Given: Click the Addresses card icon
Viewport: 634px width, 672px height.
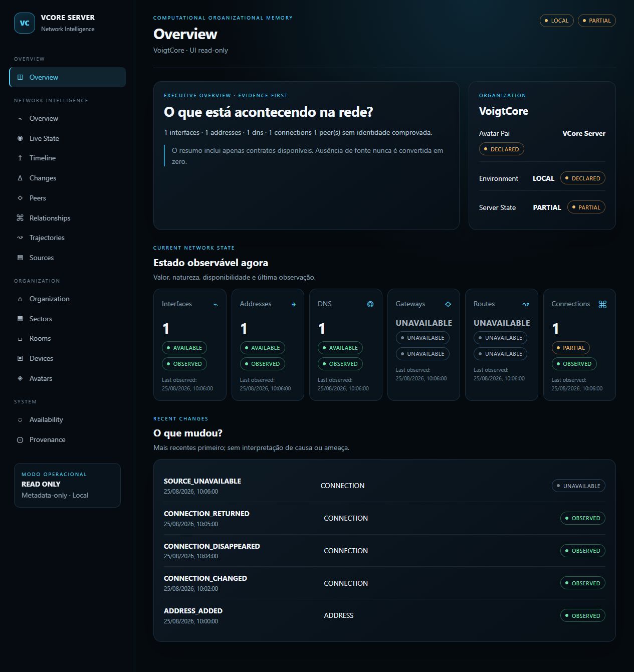Looking at the screenshot, I should click(294, 304).
